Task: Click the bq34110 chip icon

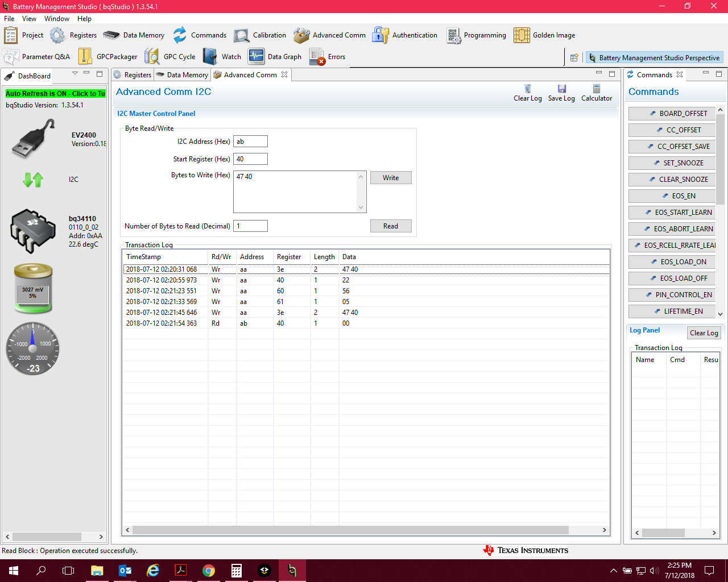Action: 33,231
